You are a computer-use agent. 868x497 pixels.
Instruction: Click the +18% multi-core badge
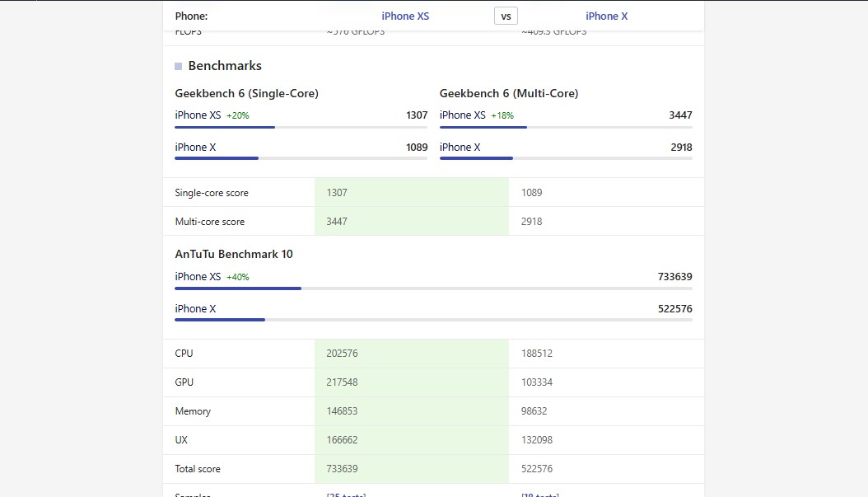tap(502, 115)
